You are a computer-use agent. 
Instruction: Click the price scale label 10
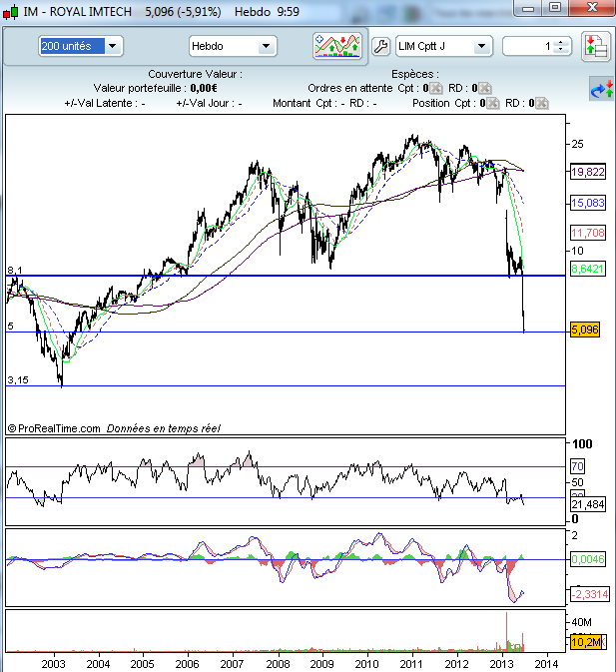coord(577,251)
